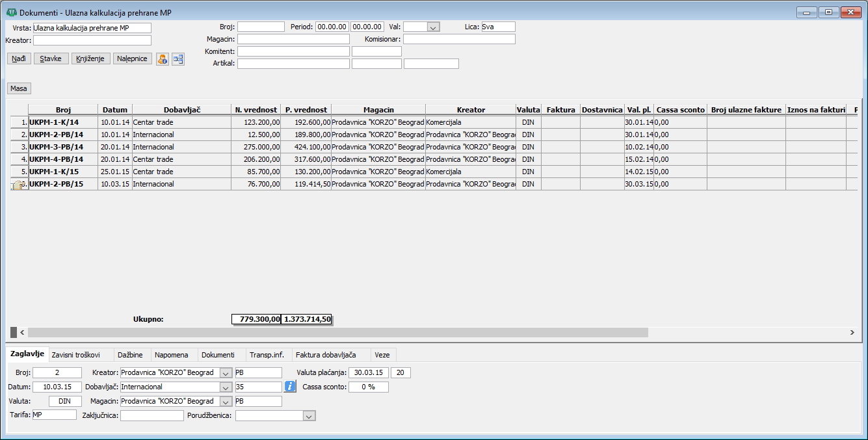Click the row marker icon on row 6
This screenshot has height=440, width=868.
click(18, 185)
